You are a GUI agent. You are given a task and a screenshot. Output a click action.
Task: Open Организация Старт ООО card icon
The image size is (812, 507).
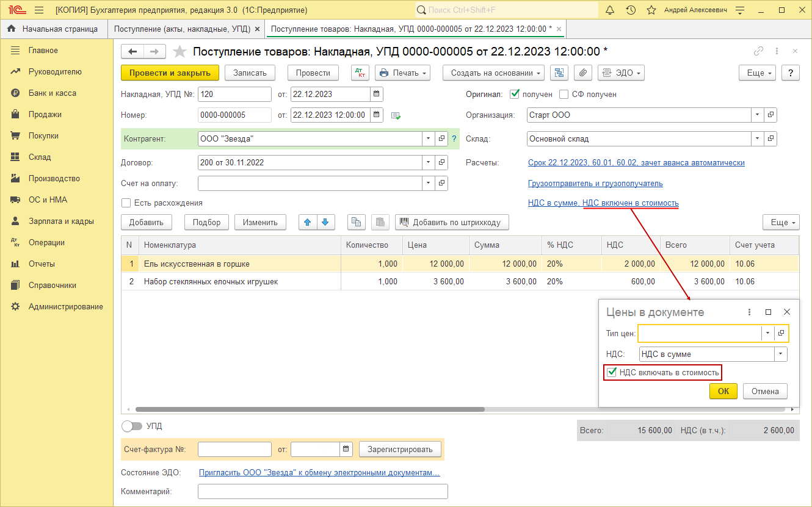pyautogui.click(x=771, y=115)
